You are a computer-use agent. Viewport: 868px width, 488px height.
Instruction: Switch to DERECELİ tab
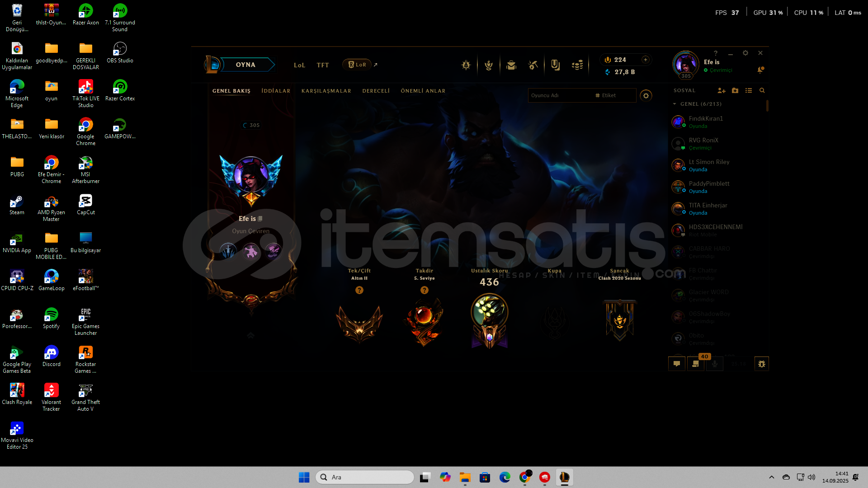376,91
